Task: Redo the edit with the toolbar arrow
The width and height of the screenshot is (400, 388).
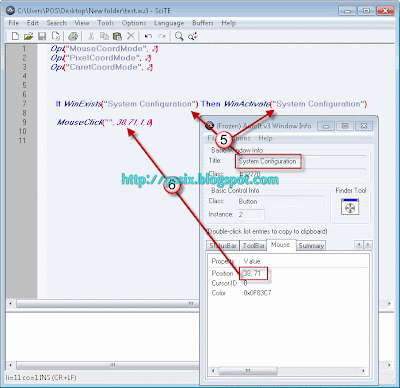Action: click(162, 36)
